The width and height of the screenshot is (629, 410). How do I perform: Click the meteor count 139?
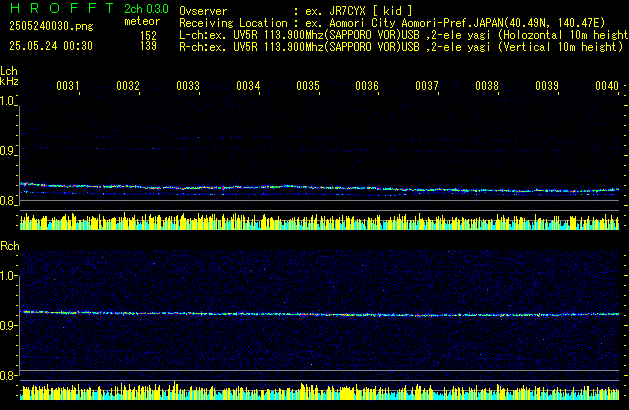(x=148, y=46)
